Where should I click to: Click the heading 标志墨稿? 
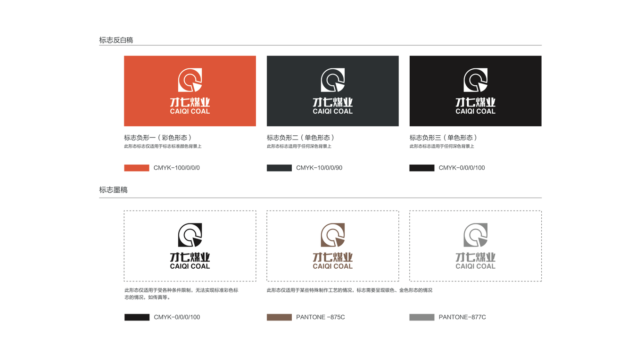(x=113, y=190)
